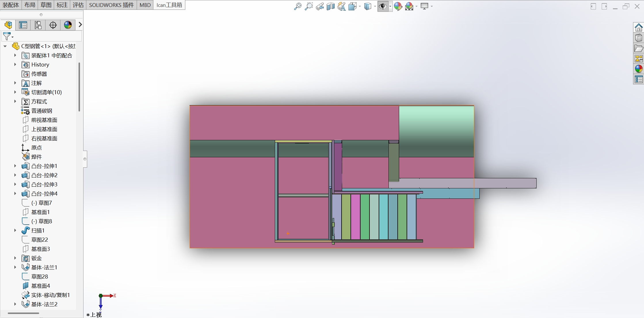Select the 扫描1 feature
The height and width of the screenshot is (318, 644).
38,230
